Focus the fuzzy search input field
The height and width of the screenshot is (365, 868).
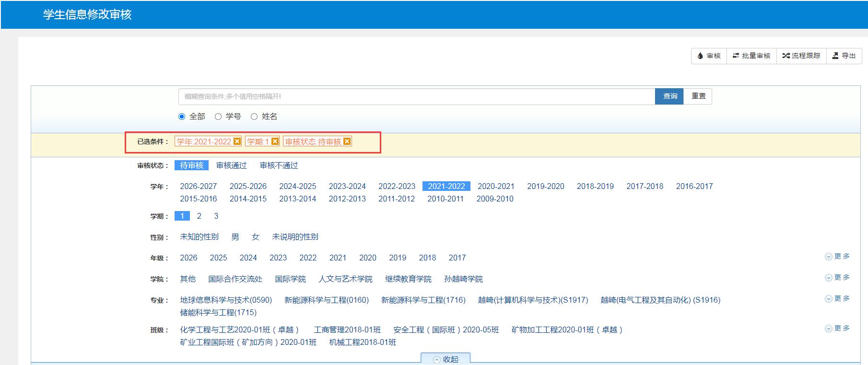pos(417,96)
